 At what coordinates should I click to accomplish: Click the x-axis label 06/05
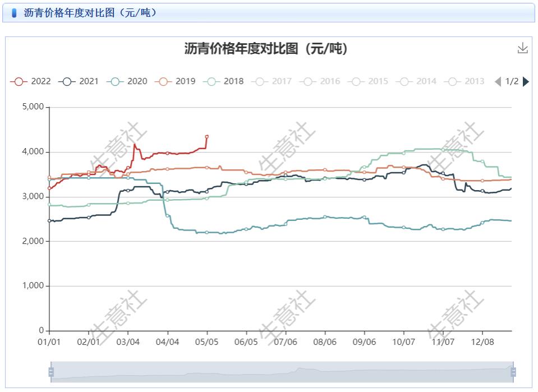246,342
